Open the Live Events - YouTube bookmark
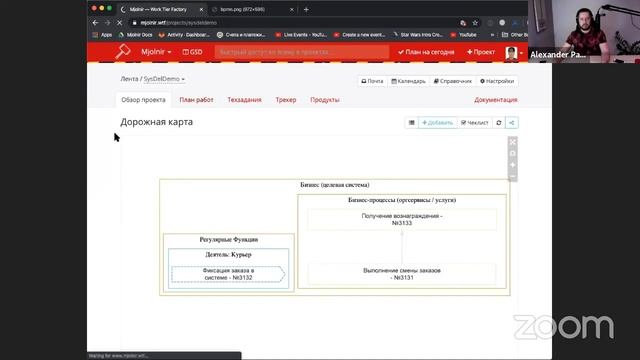 tap(301, 35)
